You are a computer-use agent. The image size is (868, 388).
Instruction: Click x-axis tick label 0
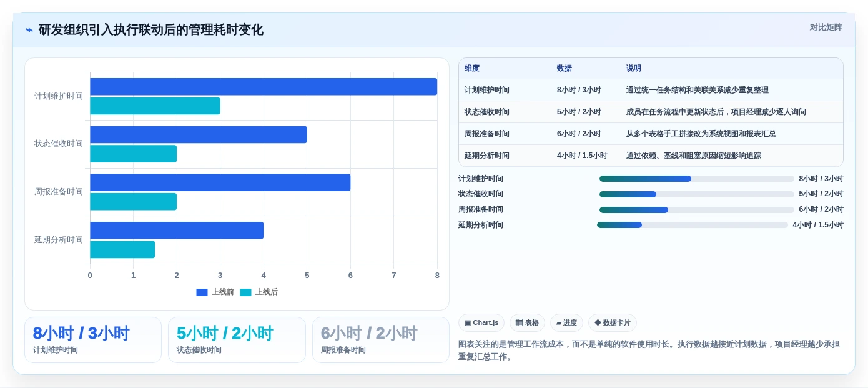click(x=90, y=276)
